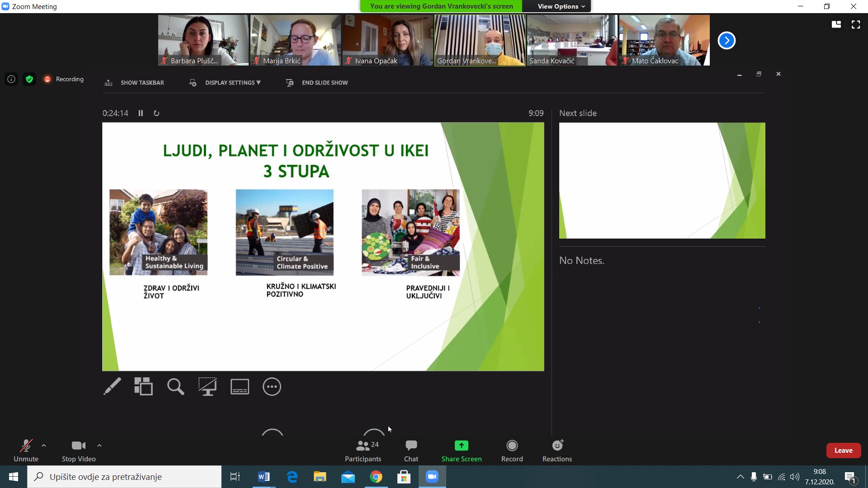Close the presenter view window

point(778,74)
